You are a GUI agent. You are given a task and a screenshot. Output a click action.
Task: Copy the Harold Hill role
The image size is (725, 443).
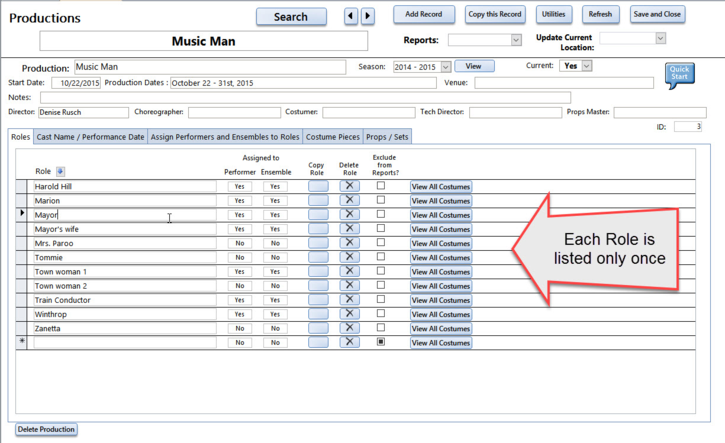click(319, 186)
